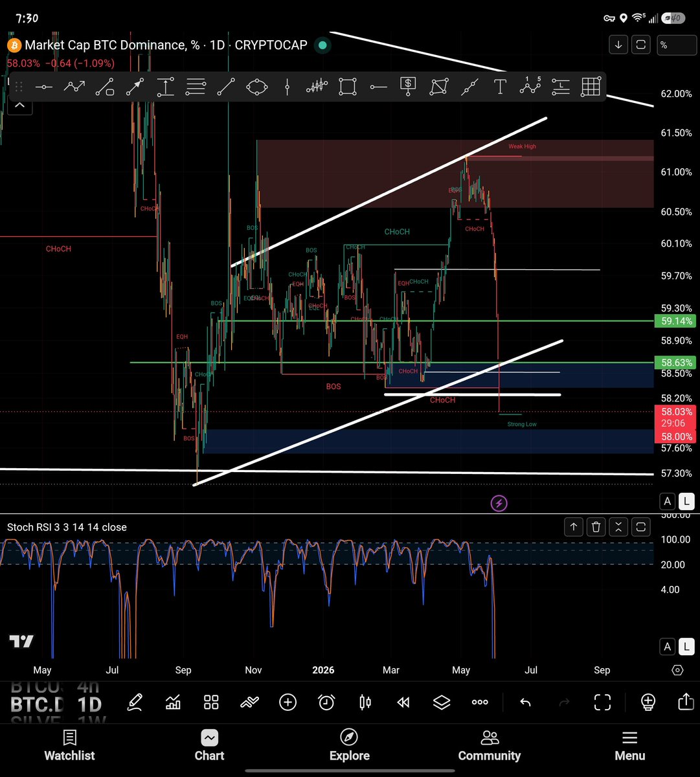700x777 pixels.
Task: Open the layout templates grid icon
Action: click(211, 702)
